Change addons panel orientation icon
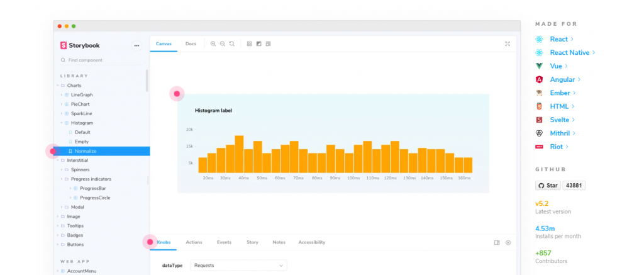Image resolution: width=644 pixels, height=275 pixels. (497, 242)
